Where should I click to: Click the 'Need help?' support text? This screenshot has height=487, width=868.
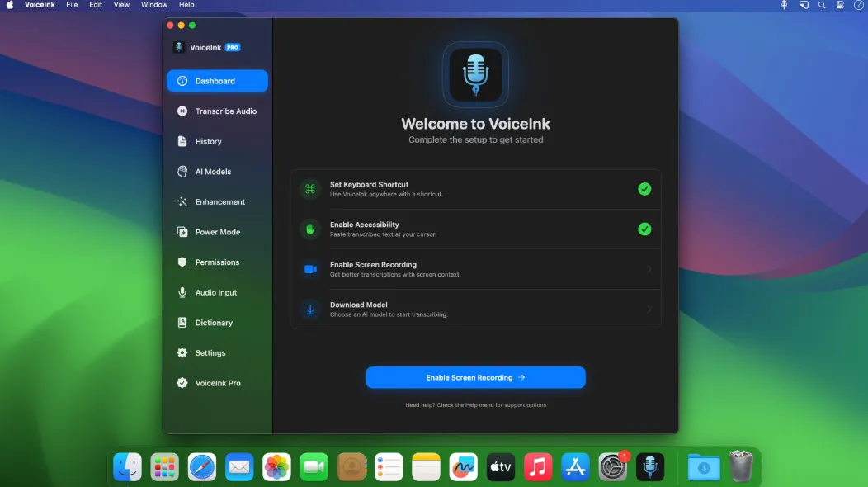pyautogui.click(x=475, y=405)
